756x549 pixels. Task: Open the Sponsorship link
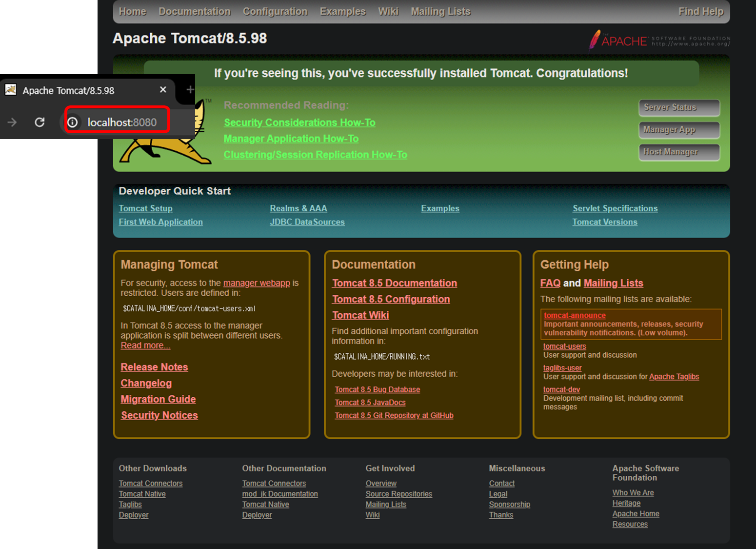(510, 505)
